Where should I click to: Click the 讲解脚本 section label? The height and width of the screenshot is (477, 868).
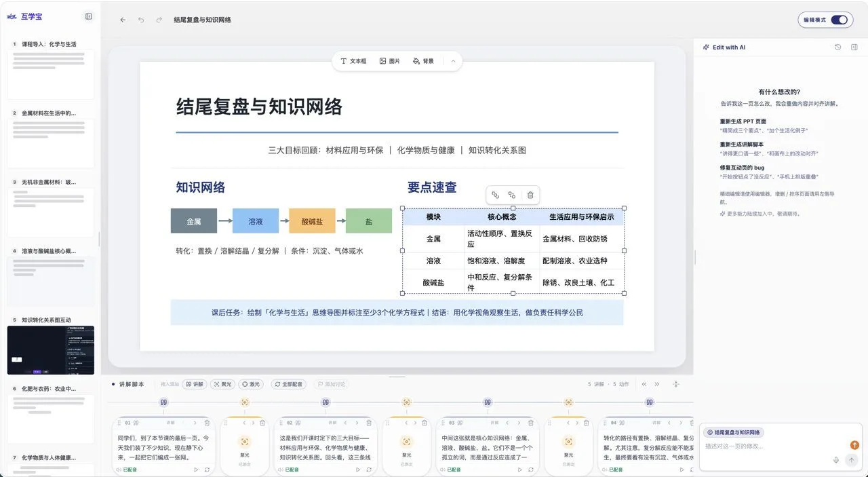[x=132, y=384]
